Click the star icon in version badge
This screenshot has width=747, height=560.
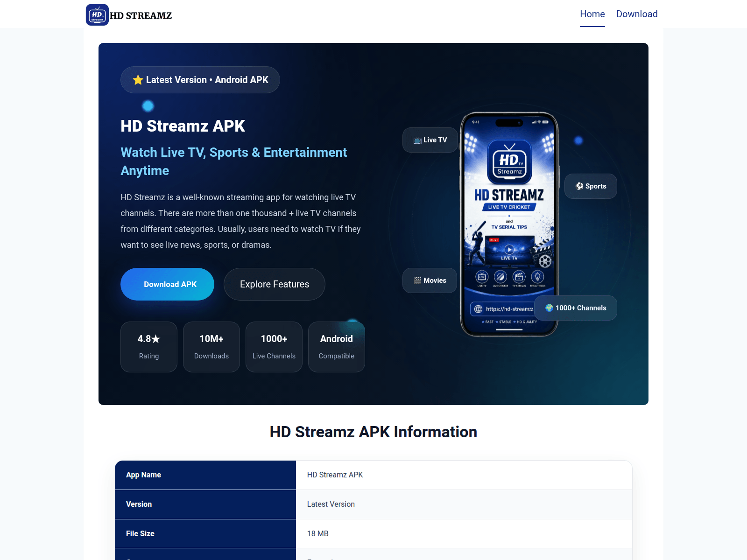point(138,80)
